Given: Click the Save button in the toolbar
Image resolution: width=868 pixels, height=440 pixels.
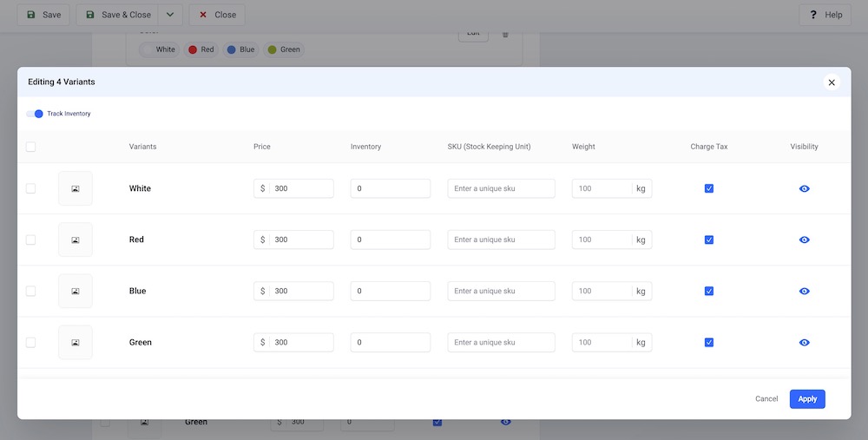Looking at the screenshot, I should 43,15.
